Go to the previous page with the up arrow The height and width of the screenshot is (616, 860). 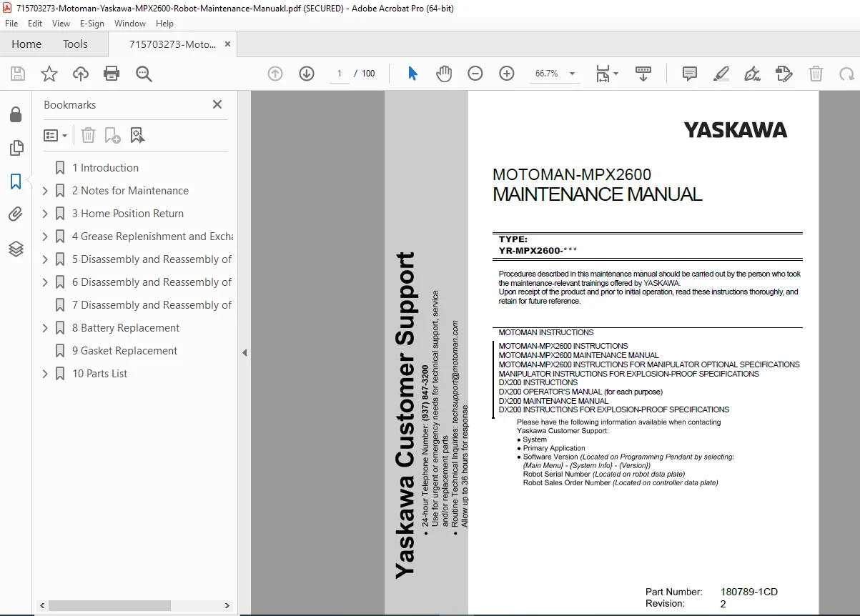(x=275, y=74)
